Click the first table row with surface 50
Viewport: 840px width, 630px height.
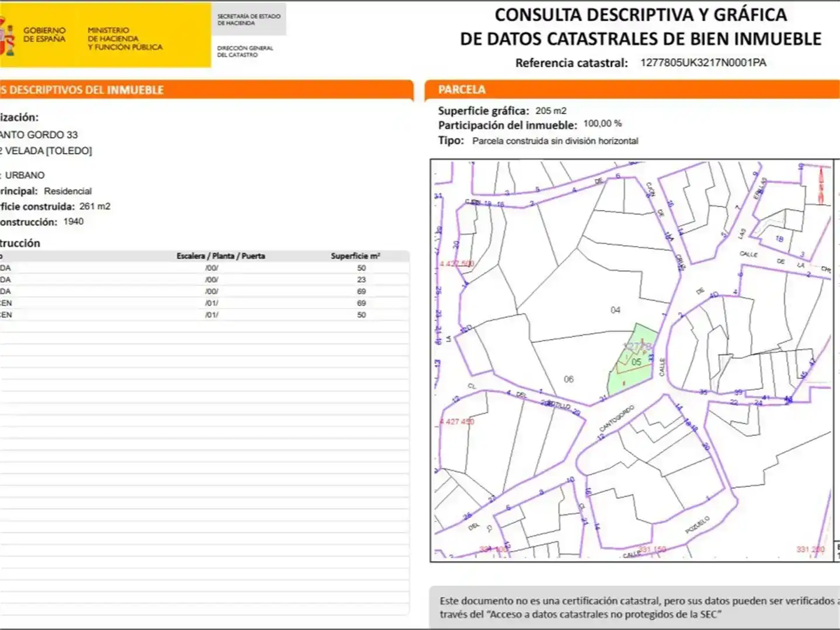[204, 268]
